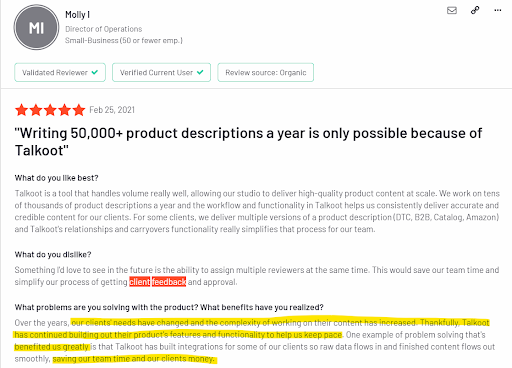The height and width of the screenshot is (368, 512).
Task: Click the Verified Current User badge
Action: coord(161,72)
